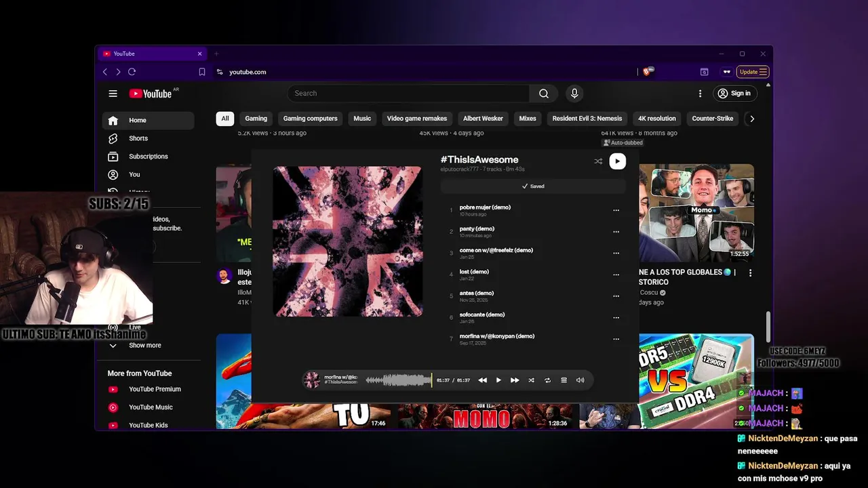This screenshot has width=868, height=488.
Task: Start voice search with the microphone icon
Action: pos(574,94)
